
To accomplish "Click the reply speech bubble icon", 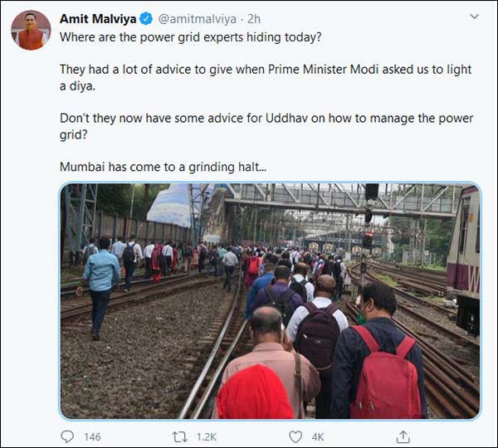I will (x=67, y=436).
